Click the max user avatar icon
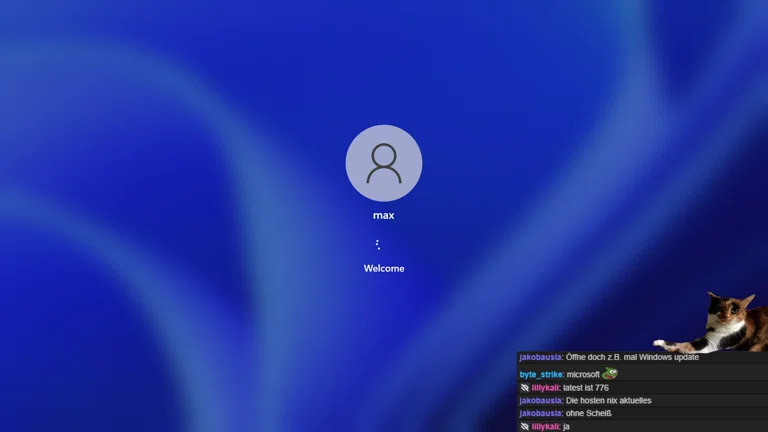The width and height of the screenshot is (768, 432). coord(384,163)
